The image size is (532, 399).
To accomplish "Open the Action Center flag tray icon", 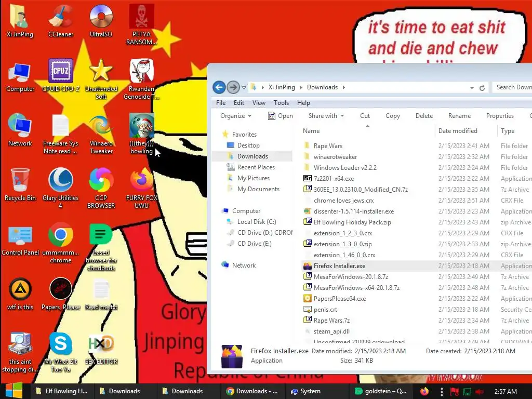I will (x=454, y=392).
